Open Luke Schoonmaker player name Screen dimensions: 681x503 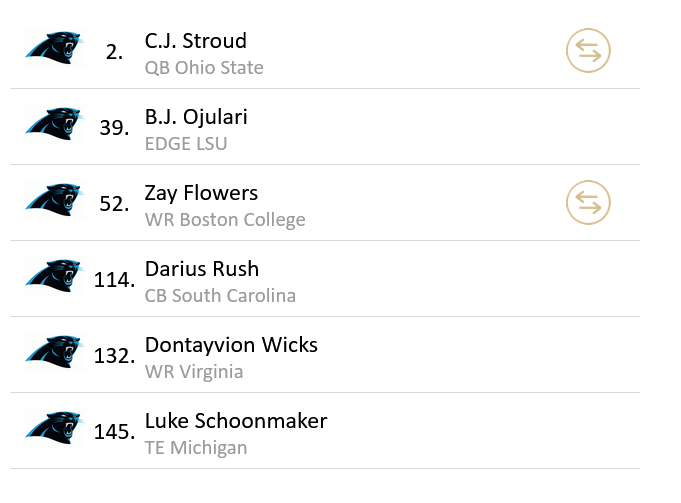click(x=236, y=421)
